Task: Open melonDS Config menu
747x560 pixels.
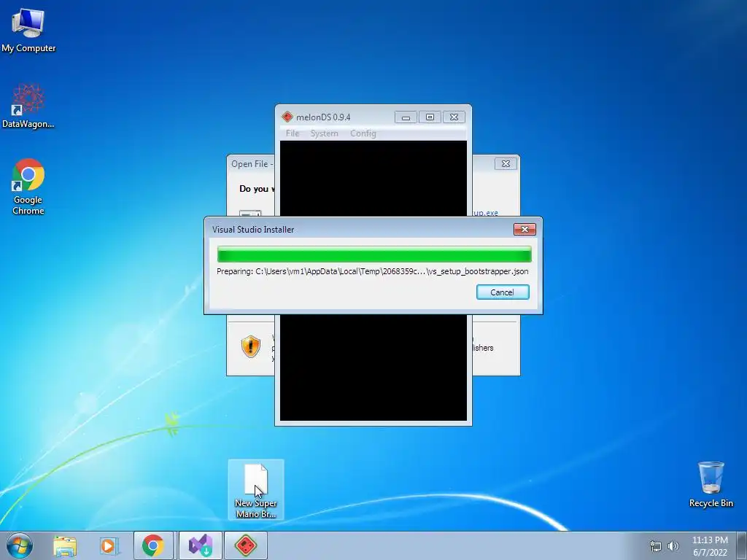Action: coord(363,133)
